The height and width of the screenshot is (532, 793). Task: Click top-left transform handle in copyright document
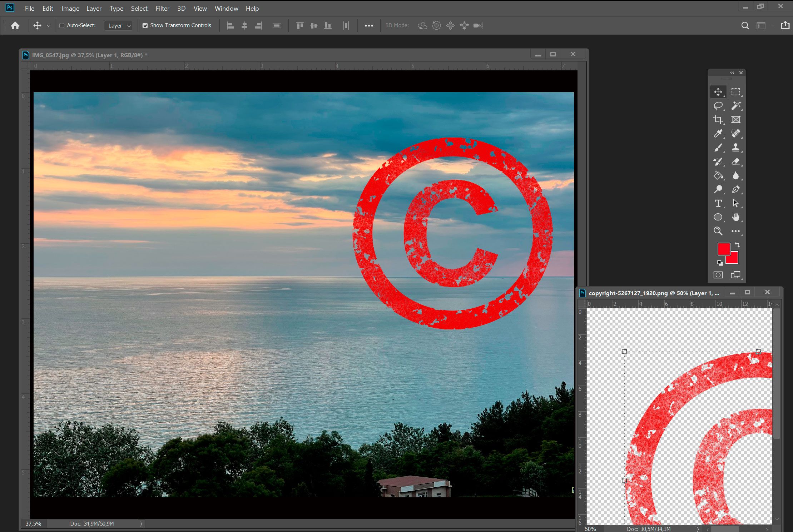point(624,352)
